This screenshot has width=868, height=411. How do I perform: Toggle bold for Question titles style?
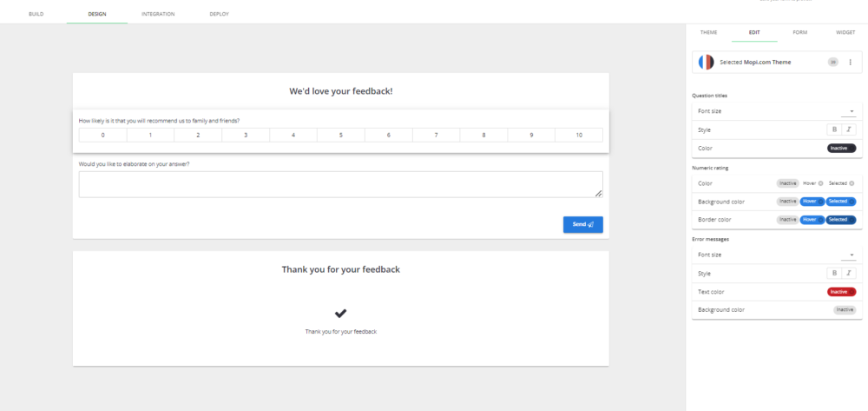point(834,129)
